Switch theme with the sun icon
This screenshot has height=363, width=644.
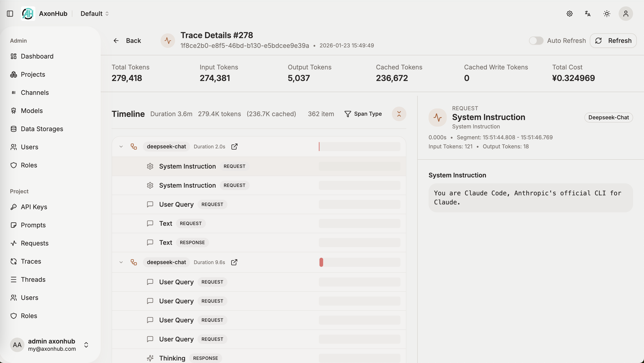(x=607, y=14)
